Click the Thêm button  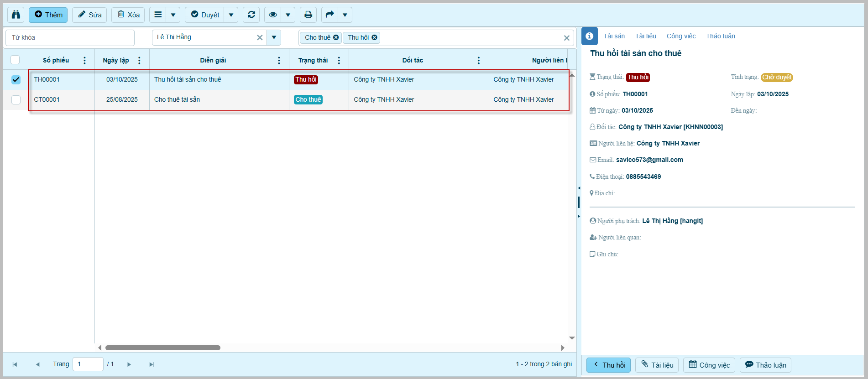point(48,15)
